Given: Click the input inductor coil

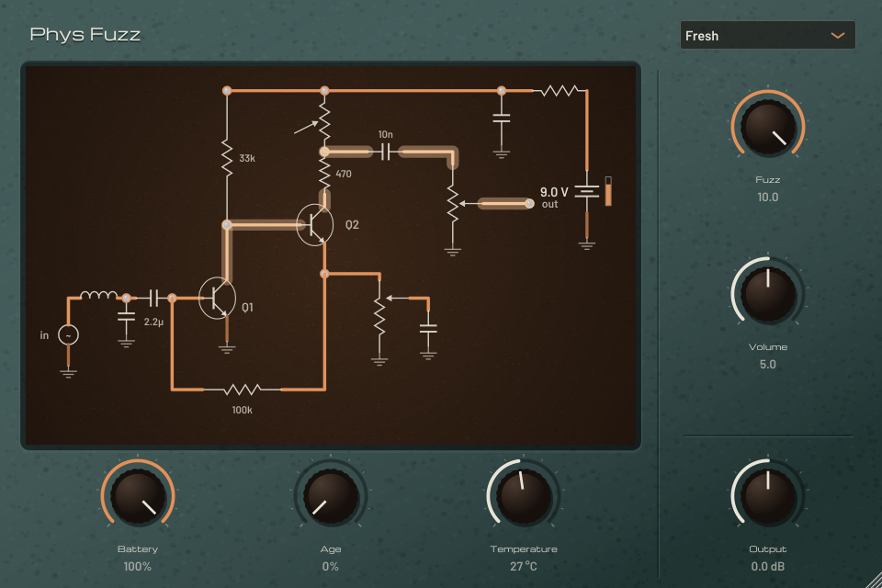Looking at the screenshot, I should (x=99, y=295).
